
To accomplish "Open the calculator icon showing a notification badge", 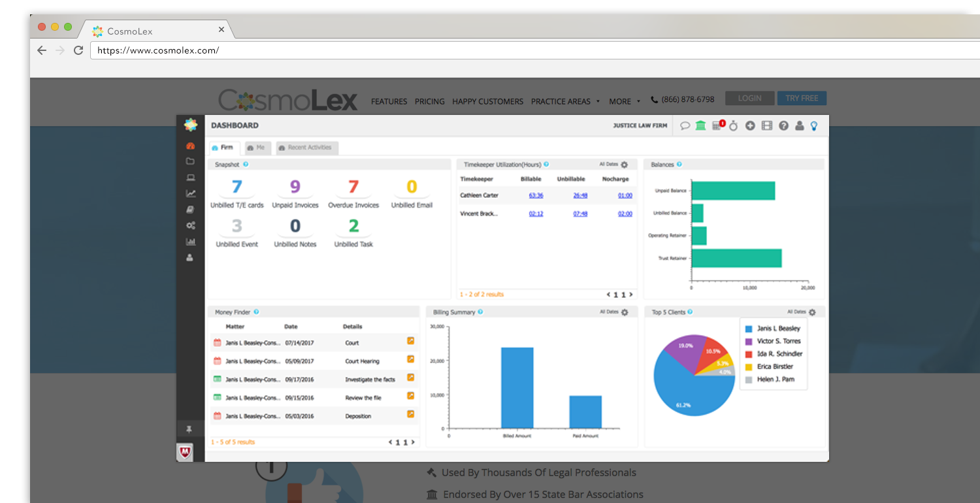I will coord(717,125).
